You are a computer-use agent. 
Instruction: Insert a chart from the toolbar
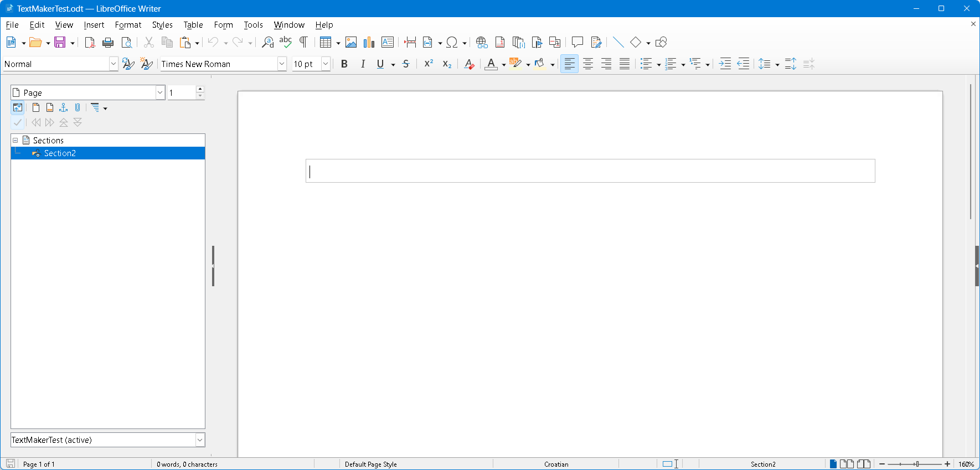point(369,43)
